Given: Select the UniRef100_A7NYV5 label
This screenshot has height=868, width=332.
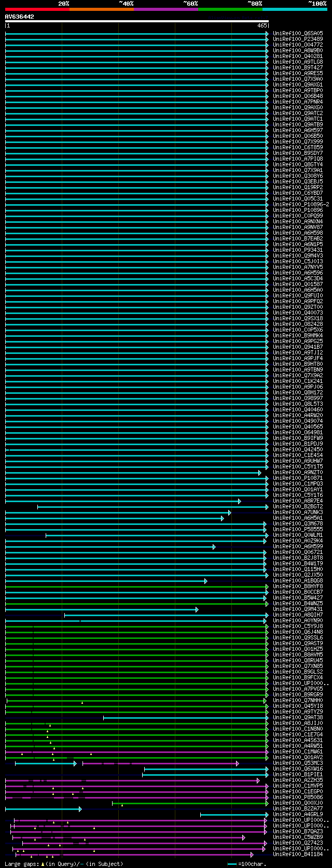Looking at the screenshot, I should [298, 267].
